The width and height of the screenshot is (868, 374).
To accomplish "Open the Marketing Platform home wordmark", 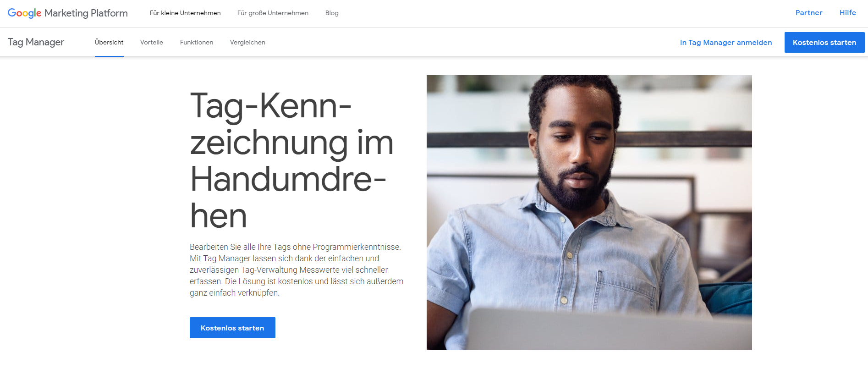I will coord(86,13).
